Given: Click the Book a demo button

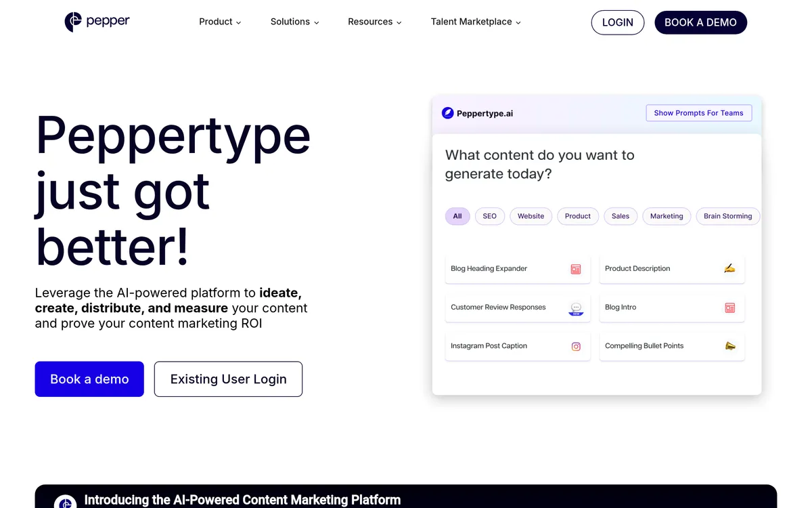Looking at the screenshot, I should point(89,379).
